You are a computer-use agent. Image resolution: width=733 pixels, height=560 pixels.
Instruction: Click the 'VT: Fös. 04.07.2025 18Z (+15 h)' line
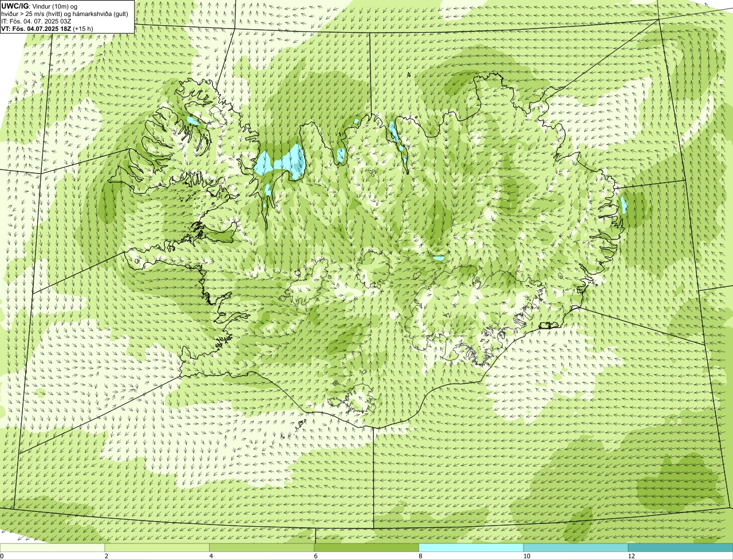pyautogui.click(x=47, y=28)
